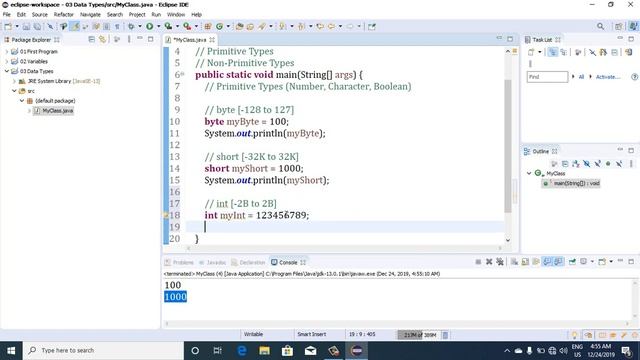
Task: Click the Debug bug icon in toolbar
Action: pyautogui.click(x=131, y=27)
